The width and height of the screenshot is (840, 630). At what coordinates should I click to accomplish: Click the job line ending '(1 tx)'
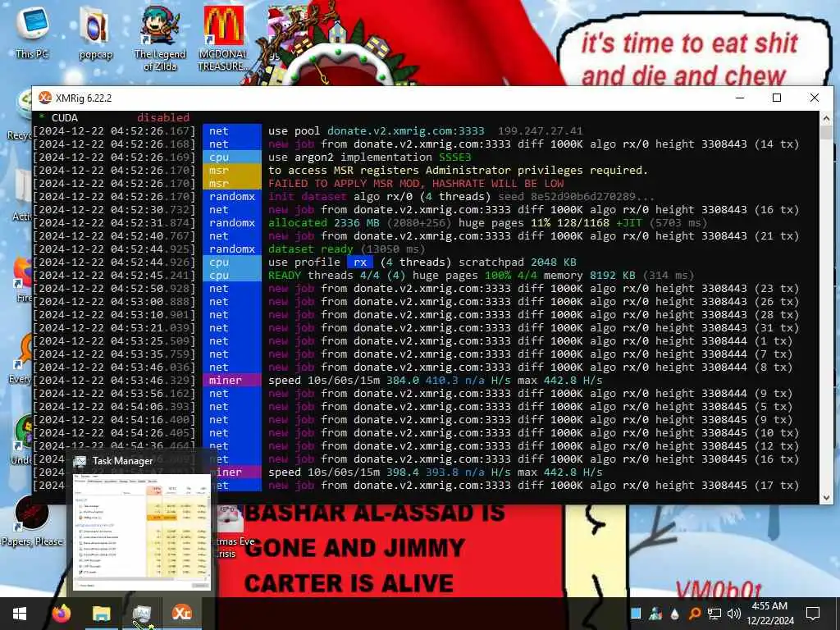531,340
